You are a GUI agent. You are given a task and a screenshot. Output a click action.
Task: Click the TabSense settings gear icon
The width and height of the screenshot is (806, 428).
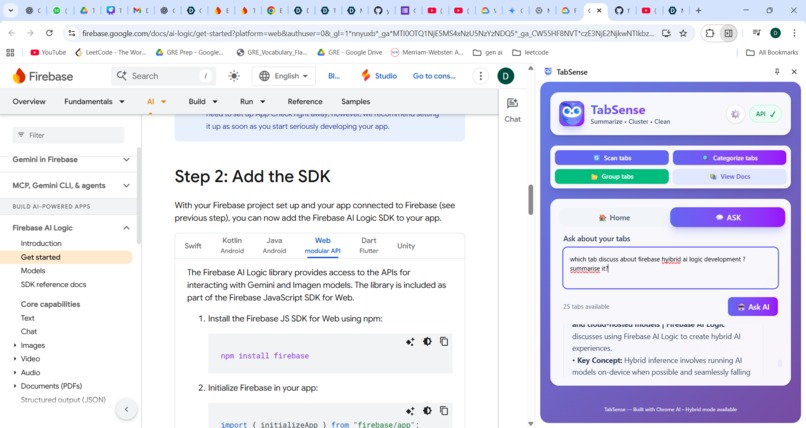coord(735,114)
